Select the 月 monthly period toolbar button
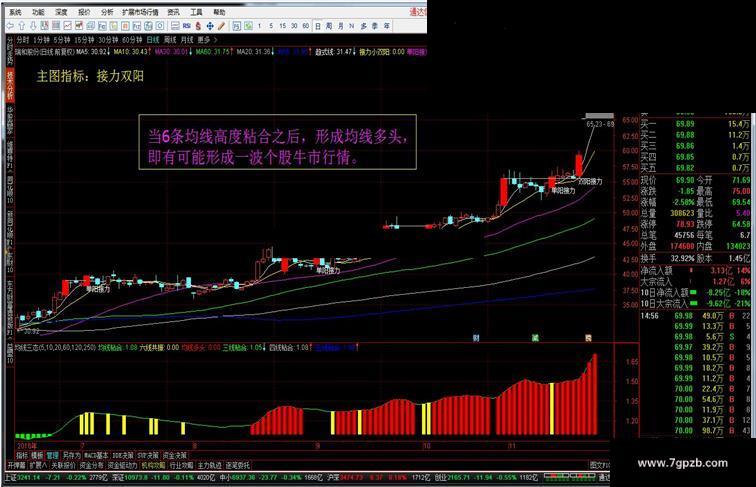Image resolution: width=756 pixels, height=487 pixels. (x=340, y=26)
